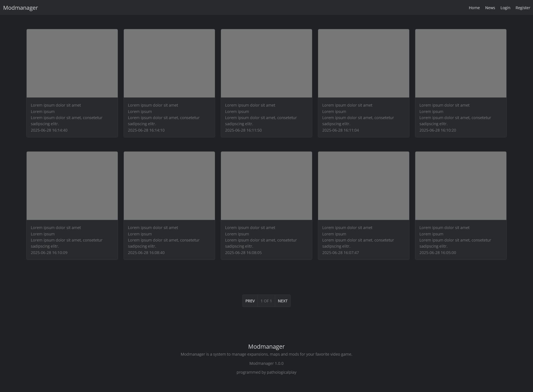This screenshot has width=533, height=392.
Task: Click the timestamp 2025-06-28 16:07:47
Action: [x=341, y=253]
